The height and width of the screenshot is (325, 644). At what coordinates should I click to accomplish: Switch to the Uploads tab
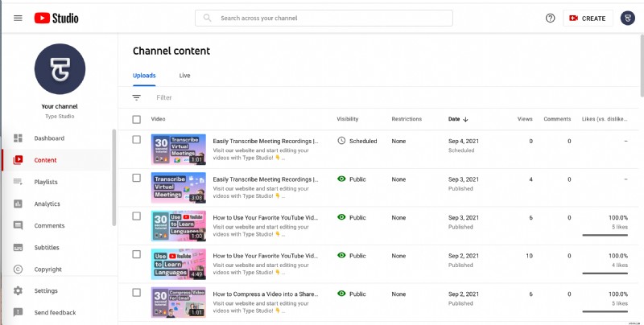(144, 76)
